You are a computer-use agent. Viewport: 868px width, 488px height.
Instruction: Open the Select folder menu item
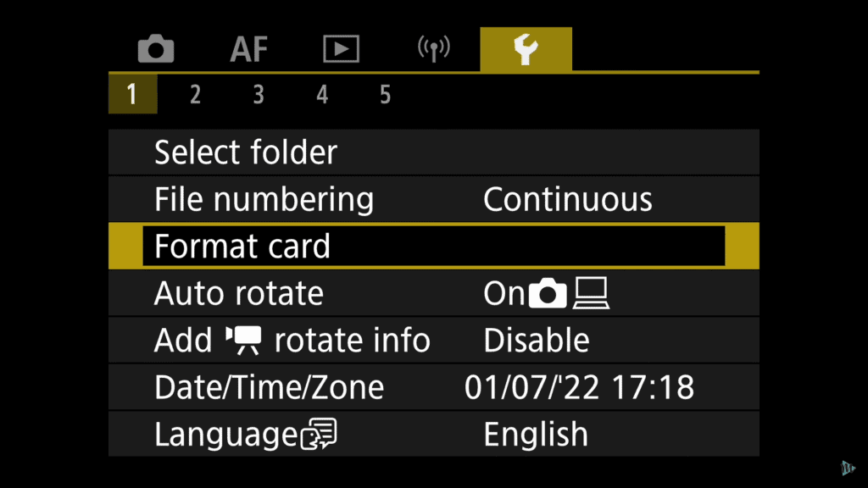[x=434, y=152]
